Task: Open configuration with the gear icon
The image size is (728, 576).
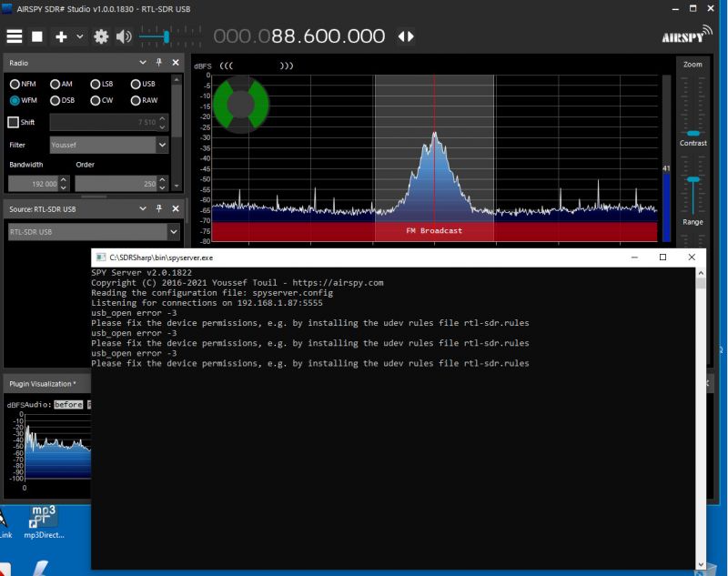Action: pos(101,36)
